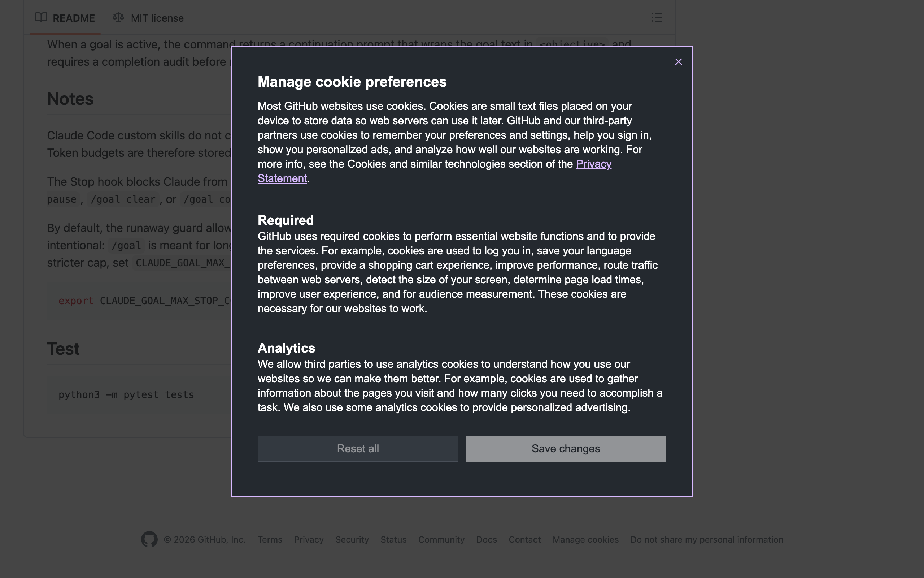The height and width of the screenshot is (578, 924).
Task: Switch to the MIT license tab
Action: point(148,18)
